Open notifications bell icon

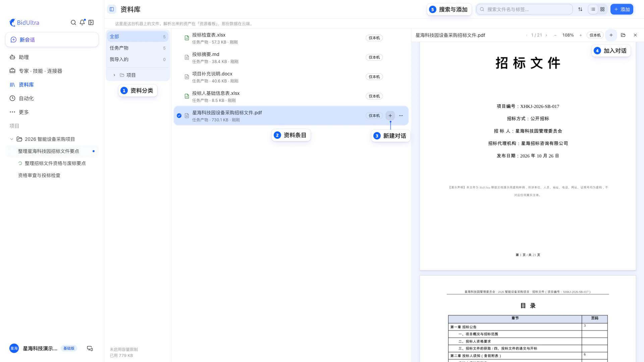pyautogui.click(x=82, y=22)
